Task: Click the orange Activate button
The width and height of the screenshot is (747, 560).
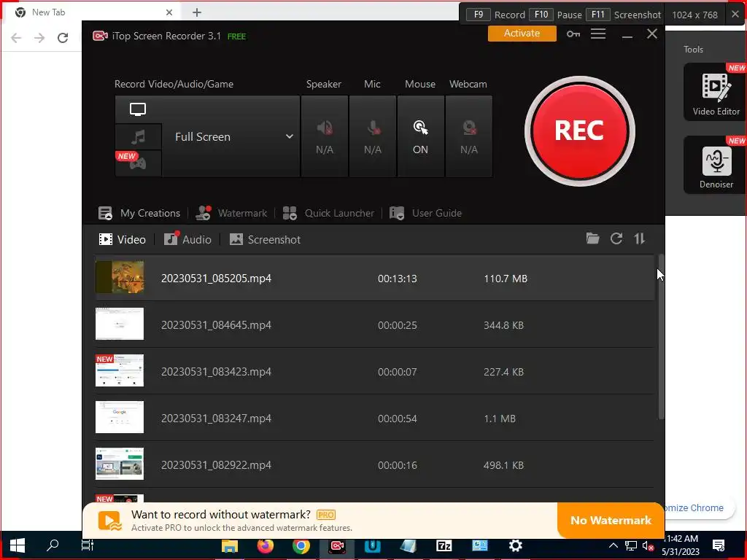Action: click(x=522, y=34)
